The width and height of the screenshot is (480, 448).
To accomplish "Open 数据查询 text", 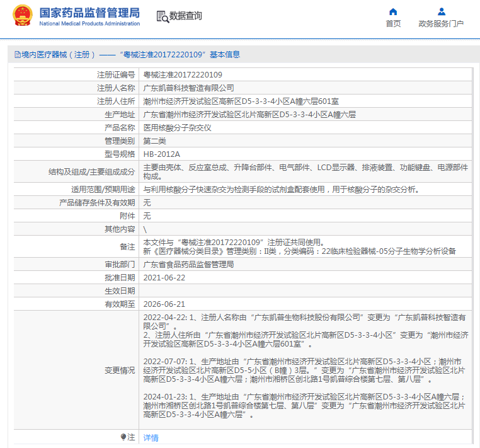I will (x=186, y=16).
